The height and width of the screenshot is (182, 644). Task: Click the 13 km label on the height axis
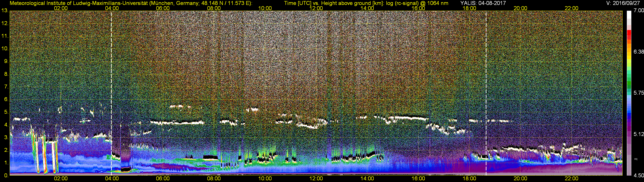pyautogui.click(x=5, y=10)
